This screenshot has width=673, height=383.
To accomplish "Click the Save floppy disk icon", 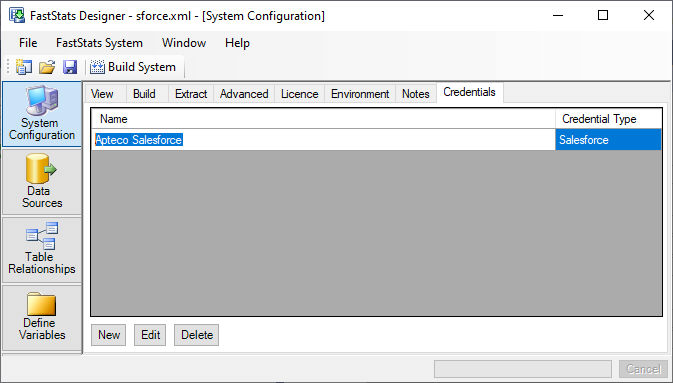I will (70, 67).
